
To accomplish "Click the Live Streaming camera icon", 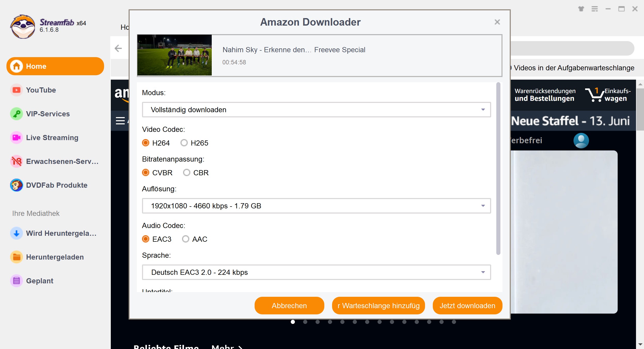I will pyautogui.click(x=17, y=138).
